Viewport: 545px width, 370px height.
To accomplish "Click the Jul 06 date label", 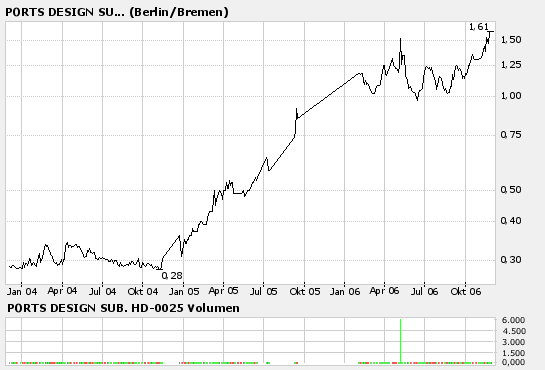I will pyautogui.click(x=424, y=291).
